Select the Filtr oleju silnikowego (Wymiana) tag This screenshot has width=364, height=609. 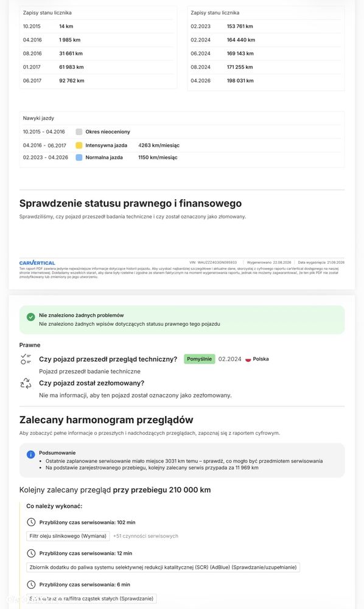[68, 536]
